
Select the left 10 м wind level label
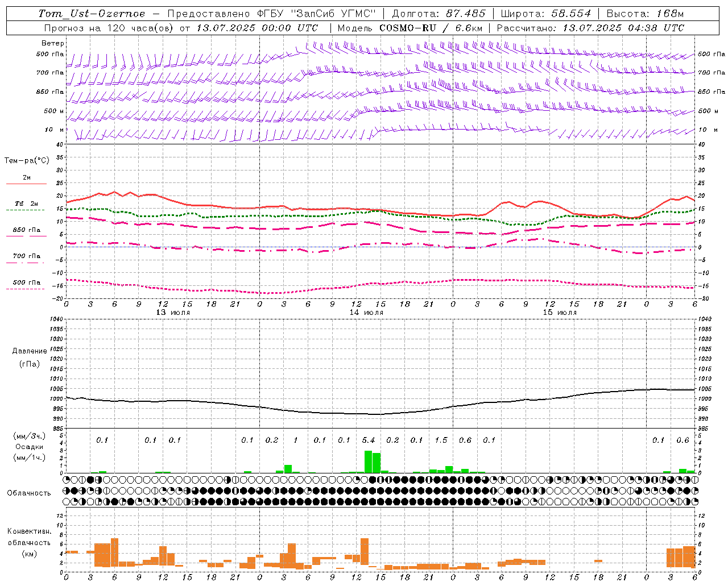[x=54, y=130]
